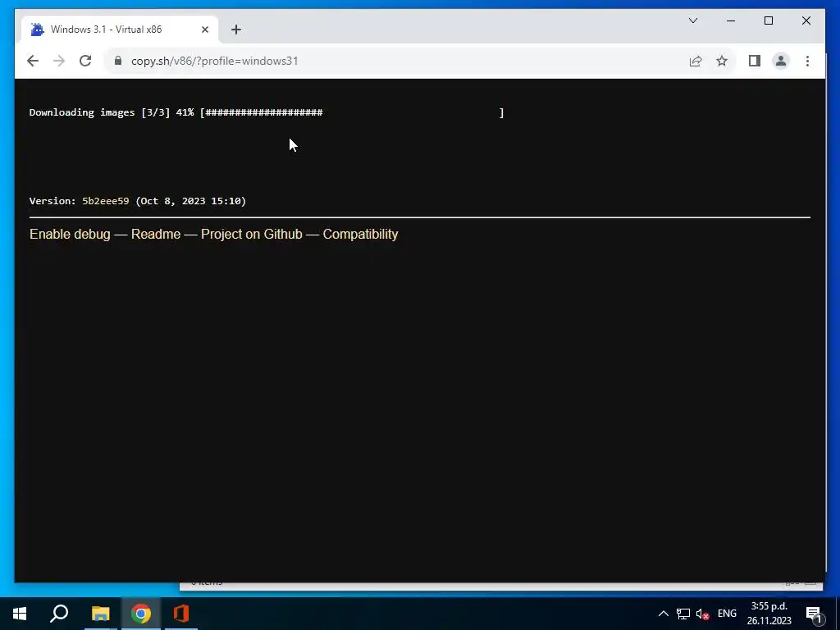Bookmark this tab with the star

pos(722,61)
